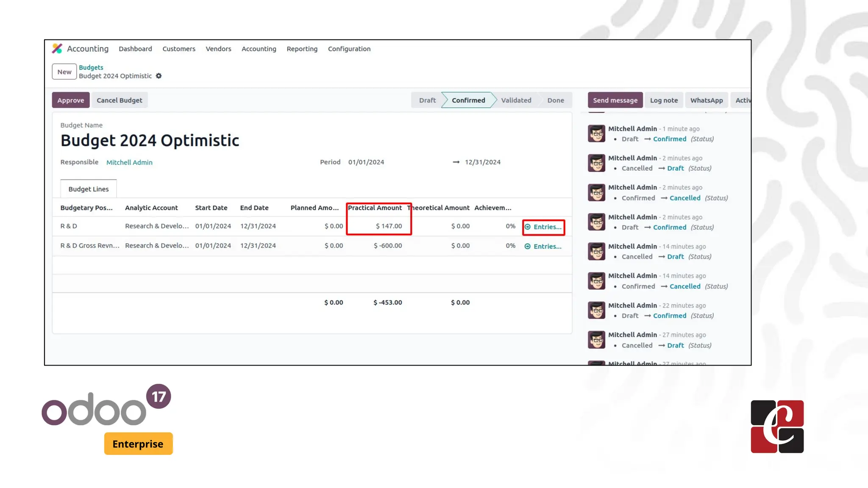Click the Accounting app logo icon

tap(57, 49)
